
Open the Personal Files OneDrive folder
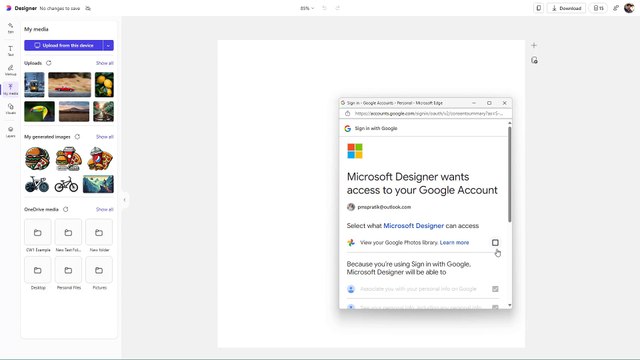click(x=68, y=270)
